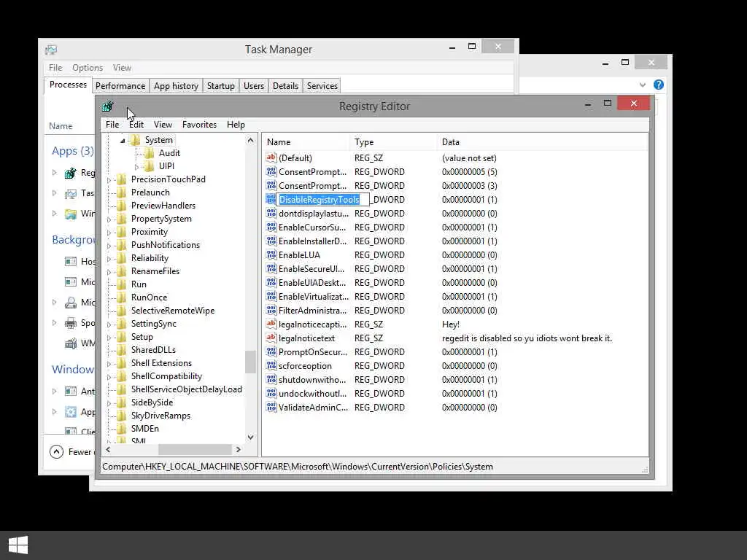Expand the PrecisionTouchPad key
Screen dimensions: 747x560
pyautogui.click(x=109, y=180)
